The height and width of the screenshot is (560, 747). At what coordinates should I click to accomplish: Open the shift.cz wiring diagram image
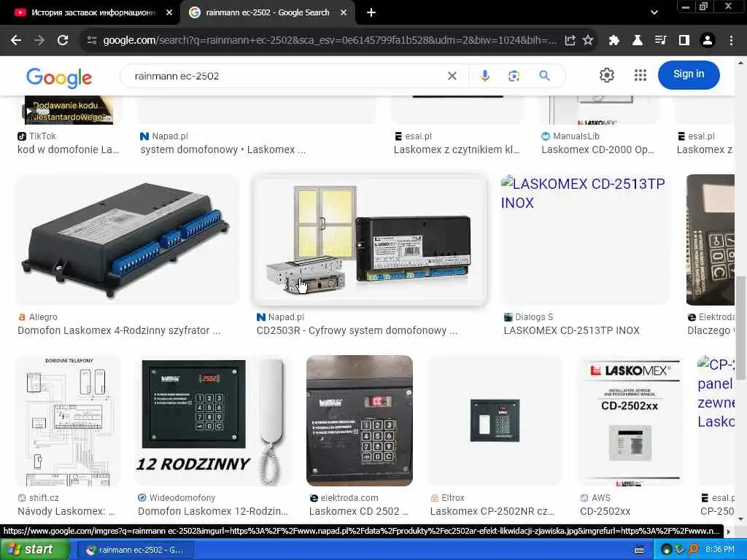68,421
